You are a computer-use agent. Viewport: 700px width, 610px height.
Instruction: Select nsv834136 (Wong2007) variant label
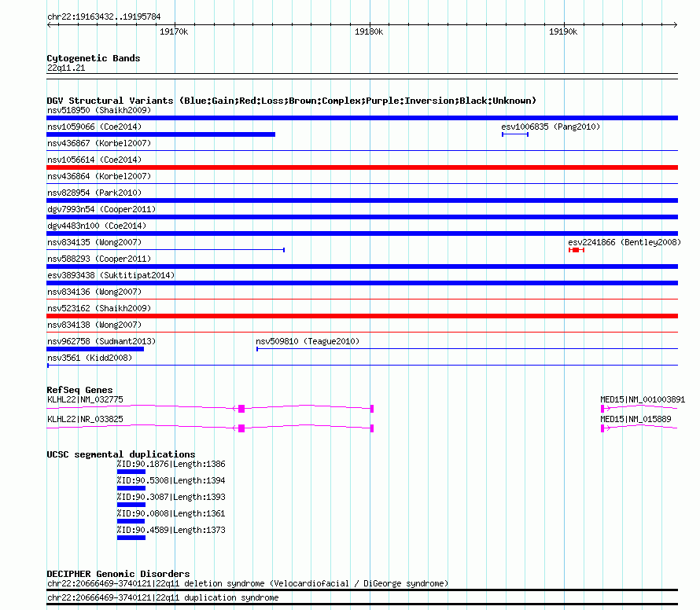[x=94, y=292]
